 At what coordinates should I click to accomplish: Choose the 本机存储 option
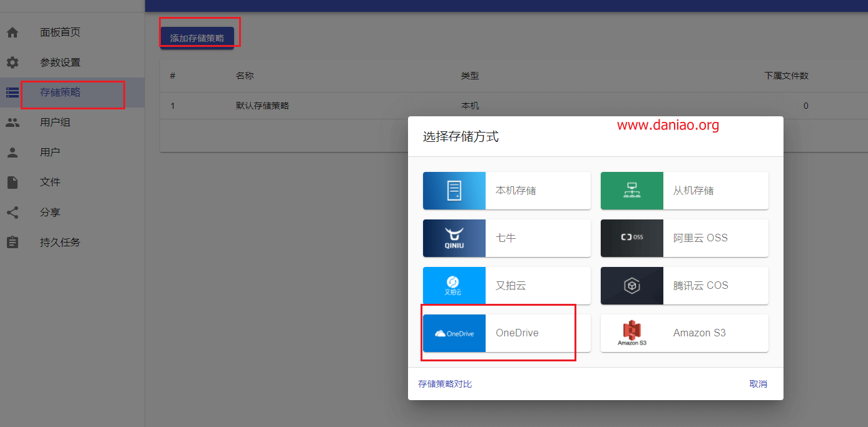[507, 191]
